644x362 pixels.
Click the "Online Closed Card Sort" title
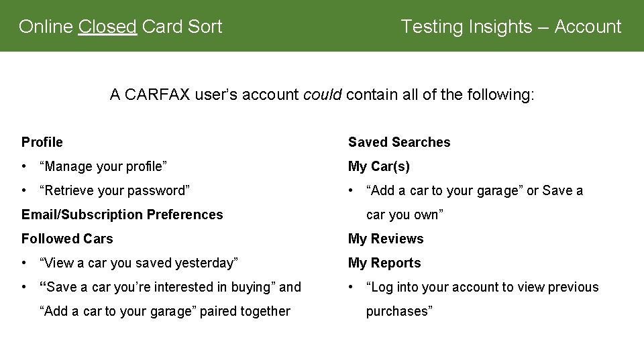pos(120,27)
